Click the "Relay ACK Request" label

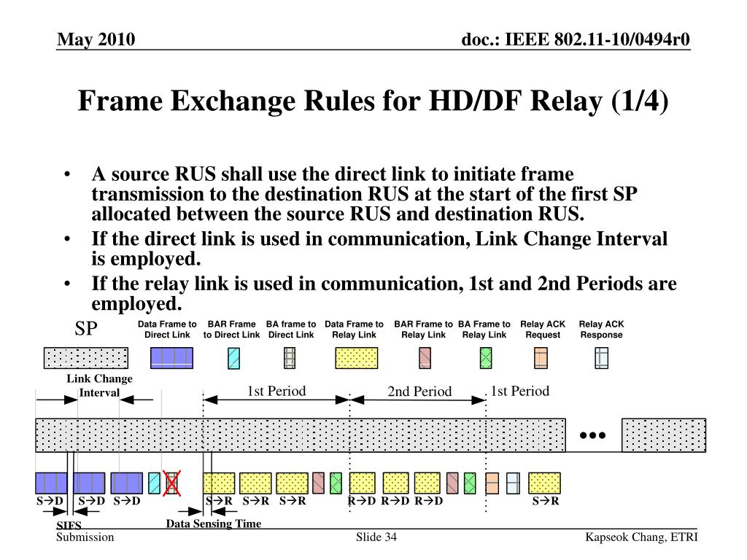[x=543, y=330]
